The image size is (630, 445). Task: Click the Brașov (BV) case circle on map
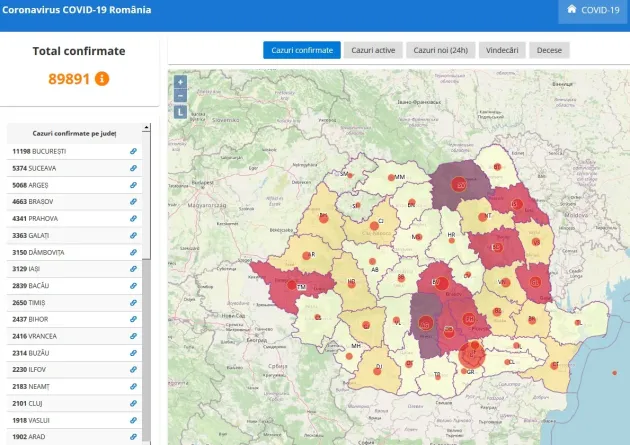pyautogui.click(x=442, y=284)
